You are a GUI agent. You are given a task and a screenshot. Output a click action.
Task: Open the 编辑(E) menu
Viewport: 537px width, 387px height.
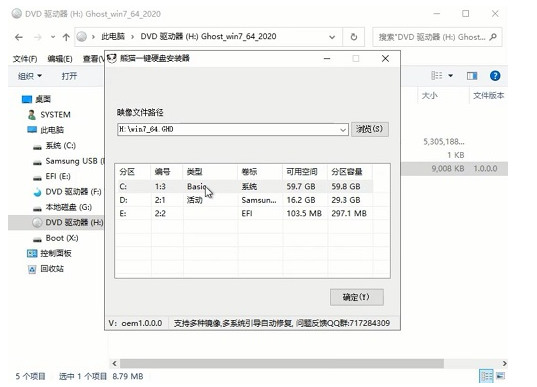pos(60,59)
